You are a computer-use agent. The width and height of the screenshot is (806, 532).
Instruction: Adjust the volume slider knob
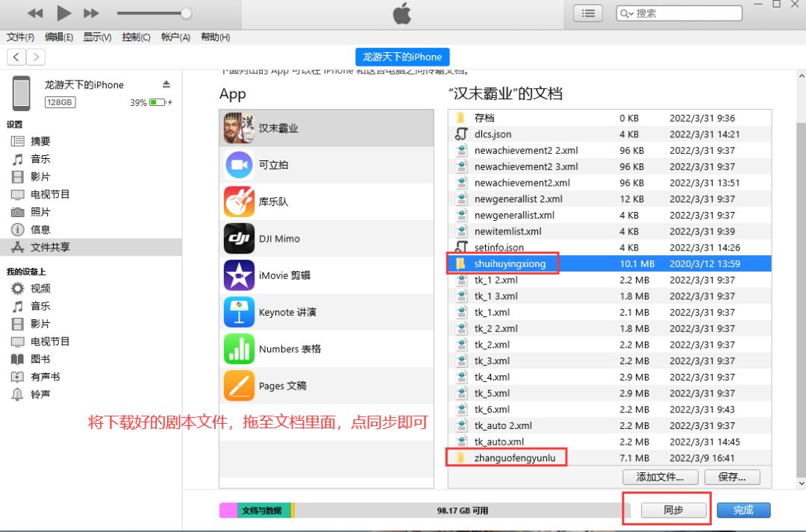pos(186,13)
